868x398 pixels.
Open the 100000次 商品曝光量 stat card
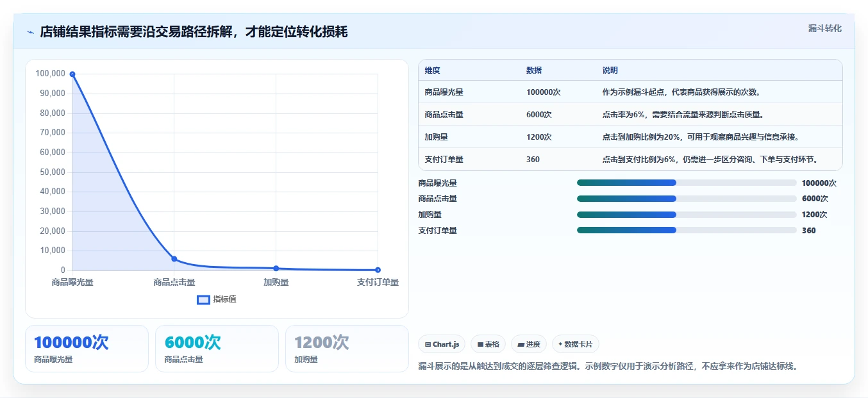(87, 349)
